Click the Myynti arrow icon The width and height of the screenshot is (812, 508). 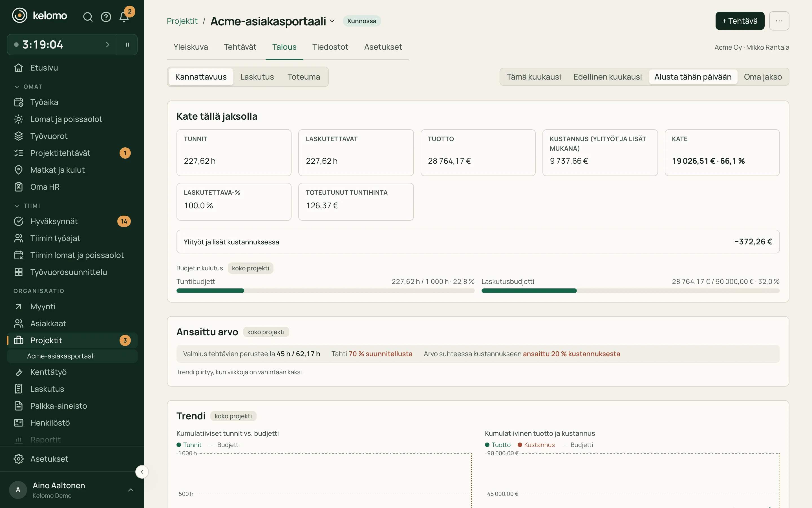(18, 306)
